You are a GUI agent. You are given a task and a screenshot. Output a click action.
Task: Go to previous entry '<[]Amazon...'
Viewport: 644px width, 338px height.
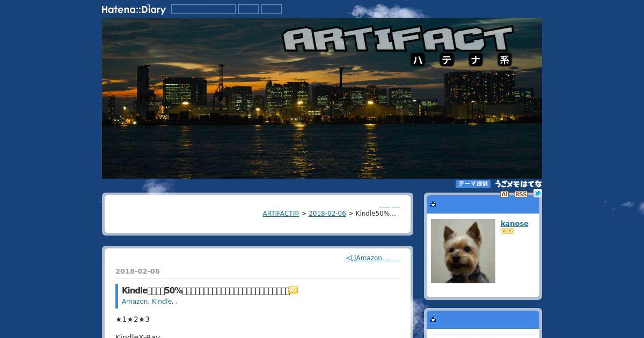(372, 258)
